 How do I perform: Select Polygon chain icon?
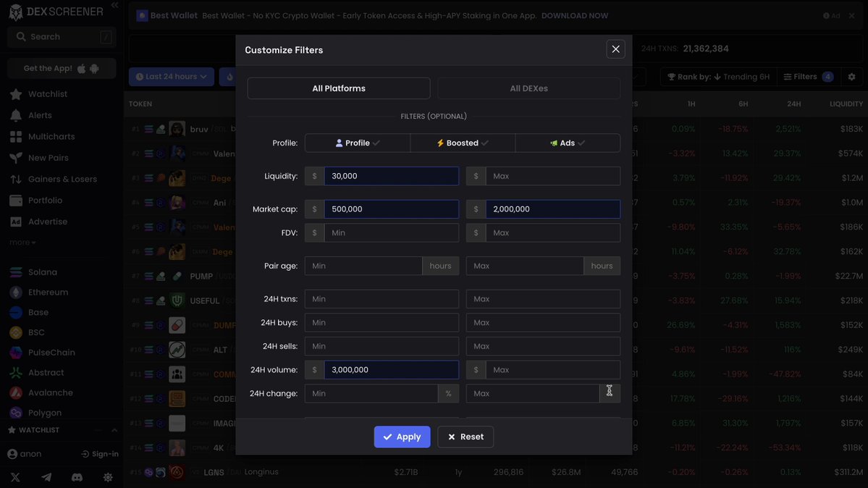click(x=16, y=413)
